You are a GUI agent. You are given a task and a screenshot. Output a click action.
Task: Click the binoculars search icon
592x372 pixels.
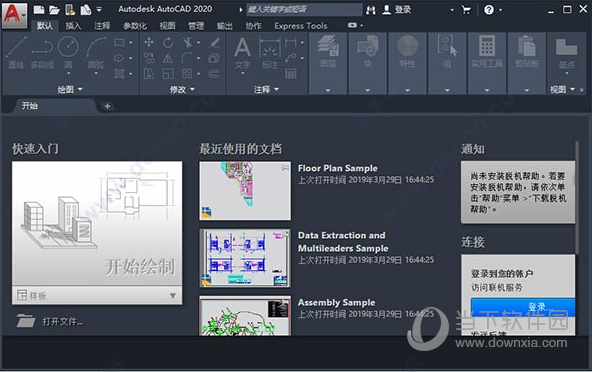coord(371,10)
